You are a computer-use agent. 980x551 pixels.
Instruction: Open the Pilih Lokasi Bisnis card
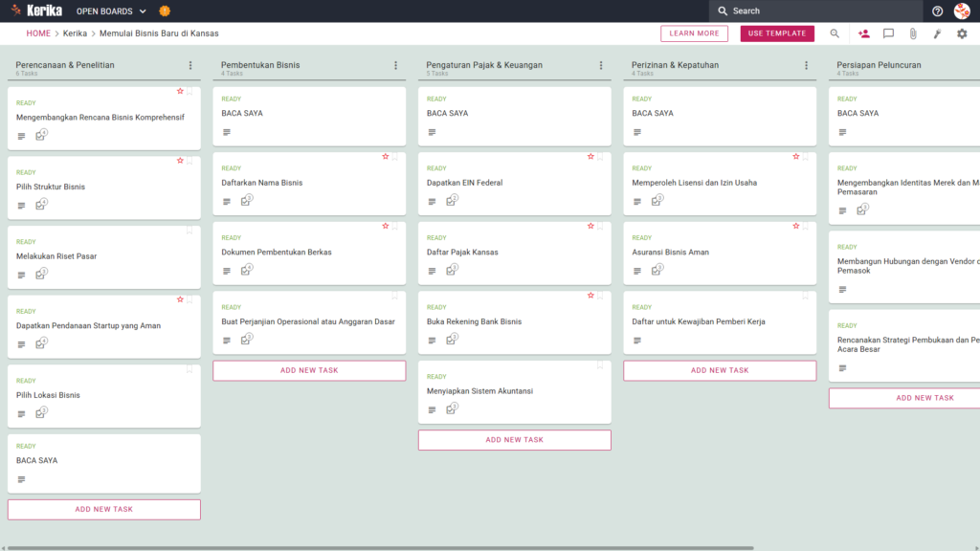(x=103, y=396)
